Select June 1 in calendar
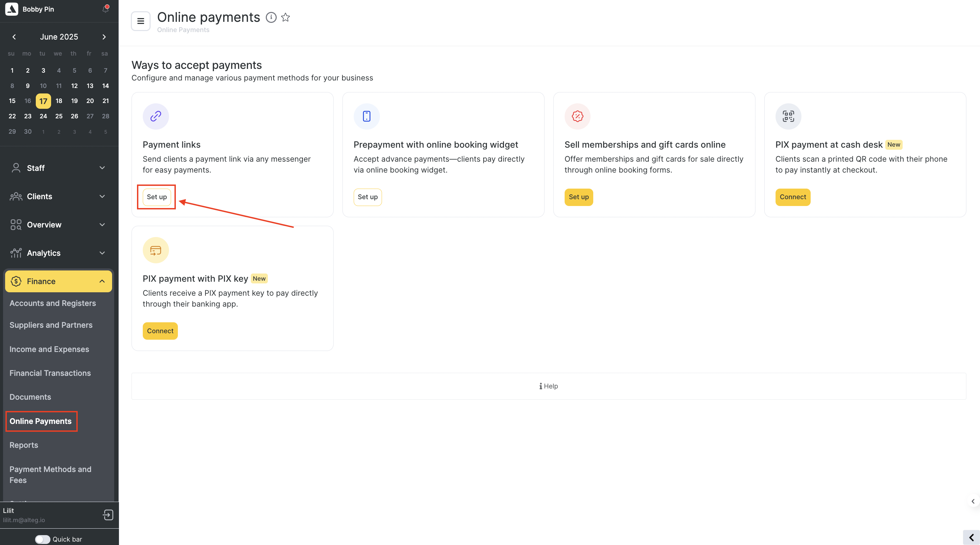Image resolution: width=980 pixels, height=545 pixels. pyautogui.click(x=12, y=71)
